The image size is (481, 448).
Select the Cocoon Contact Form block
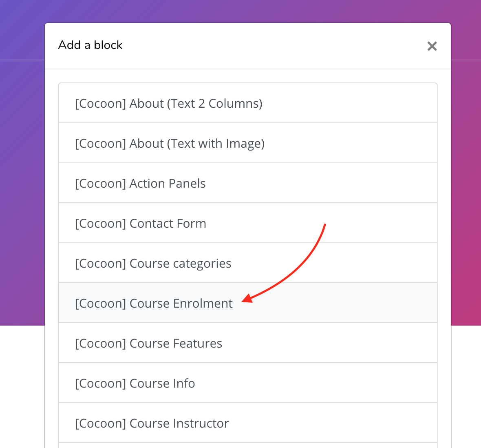(x=248, y=223)
